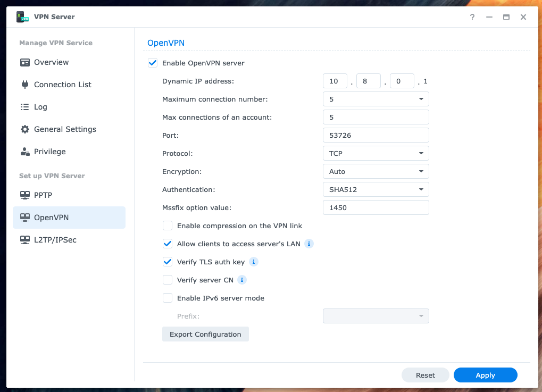Screen dimensions: 542x392
Task: Open the Encryption dropdown menu
Action: coord(376,171)
